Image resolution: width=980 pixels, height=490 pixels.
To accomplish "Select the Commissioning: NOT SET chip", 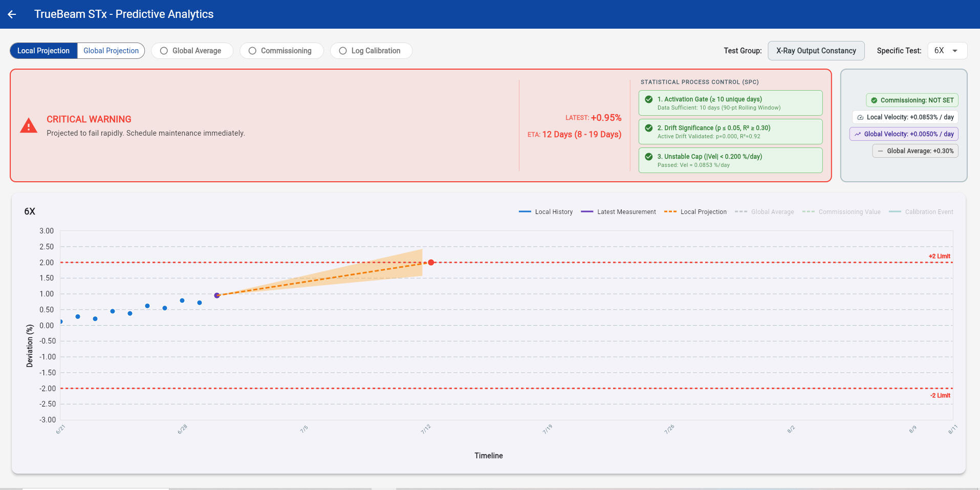I will 912,100.
